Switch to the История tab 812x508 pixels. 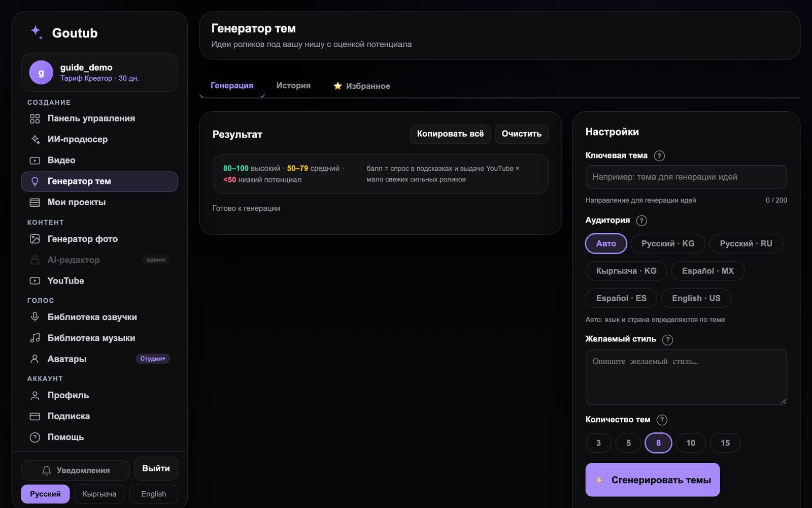(293, 85)
